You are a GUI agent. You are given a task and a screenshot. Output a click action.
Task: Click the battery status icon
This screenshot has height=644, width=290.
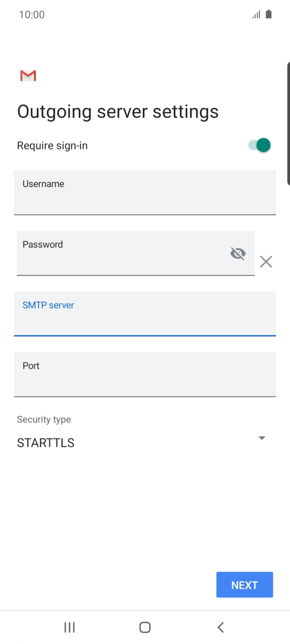click(268, 14)
